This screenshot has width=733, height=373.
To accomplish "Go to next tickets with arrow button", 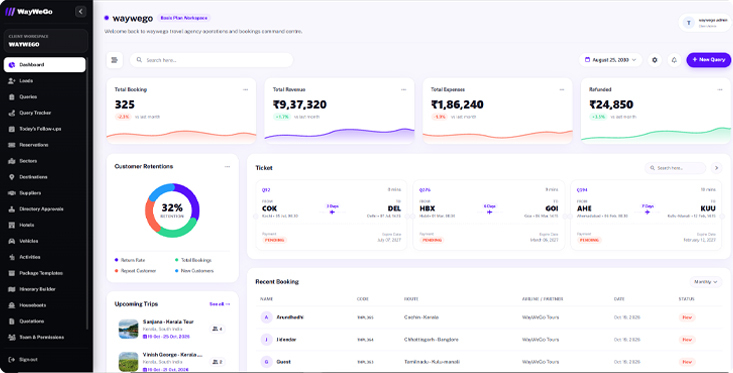I will click(x=716, y=168).
